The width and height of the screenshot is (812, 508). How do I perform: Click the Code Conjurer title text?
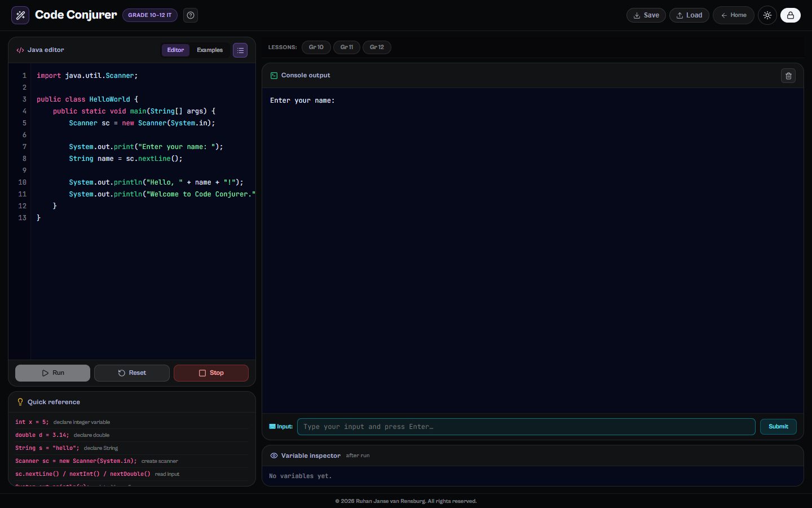point(76,15)
